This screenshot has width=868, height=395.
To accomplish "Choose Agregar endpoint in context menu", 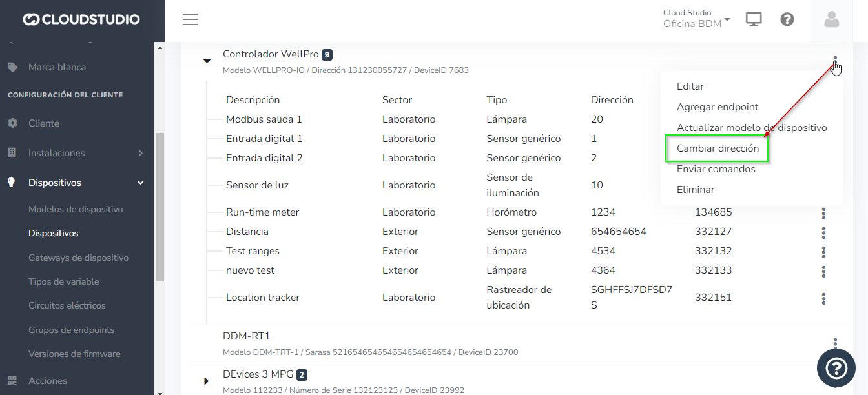I will click(718, 107).
